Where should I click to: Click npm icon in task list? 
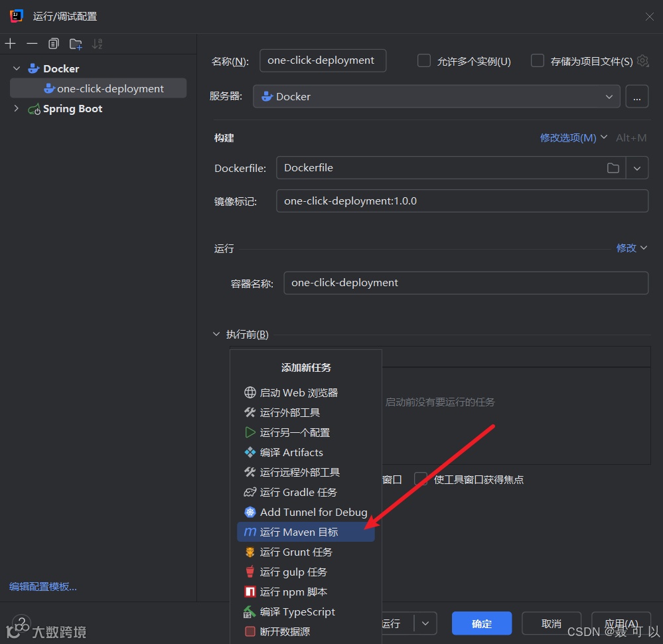250,592
